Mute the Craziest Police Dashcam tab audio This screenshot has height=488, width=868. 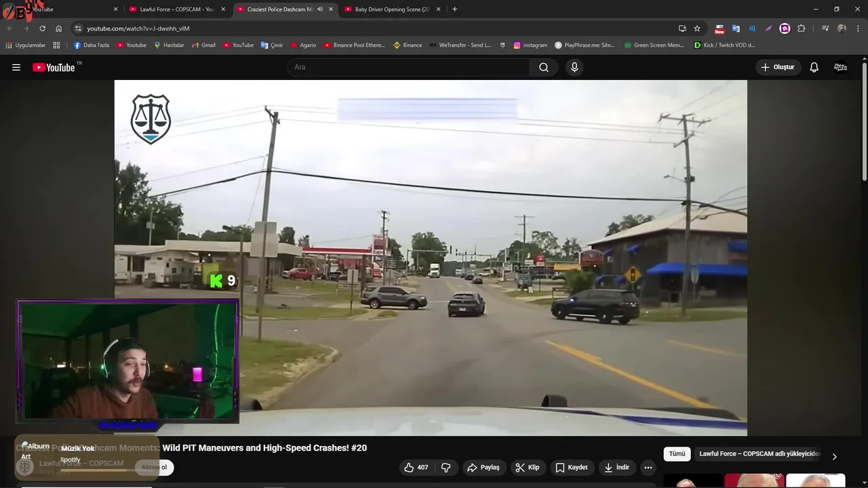pyautogui.click(x=320, y=9)
